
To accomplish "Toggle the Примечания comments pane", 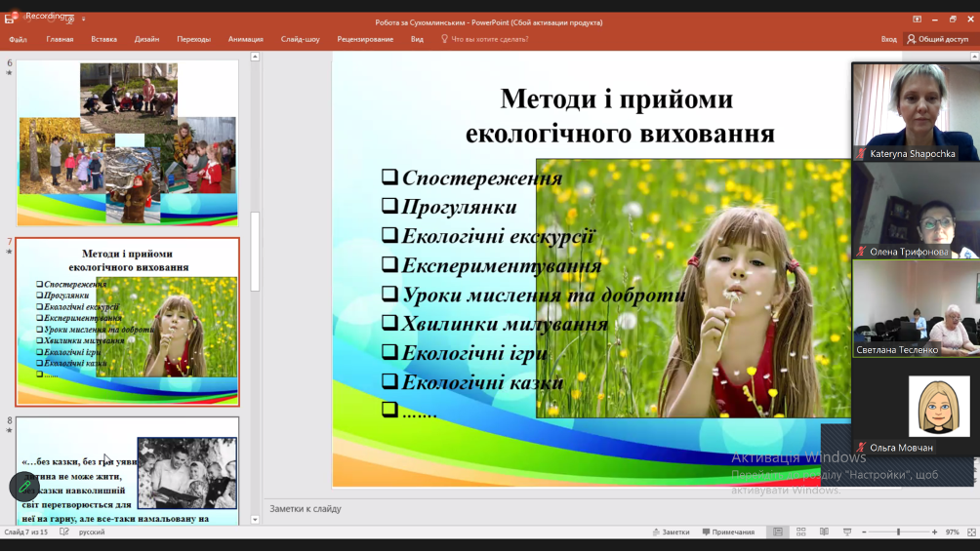I will pyautogui.click(x=726, y=532).
